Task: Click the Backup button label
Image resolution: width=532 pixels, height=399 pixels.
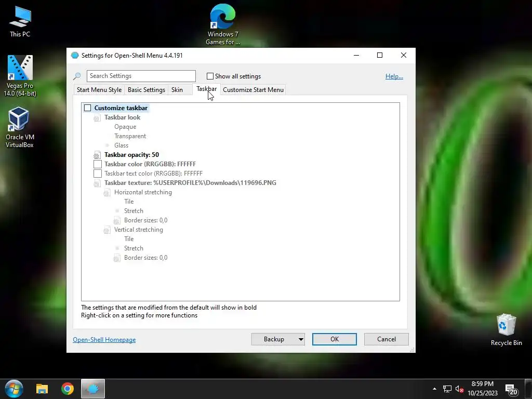Action: (274, 339)
